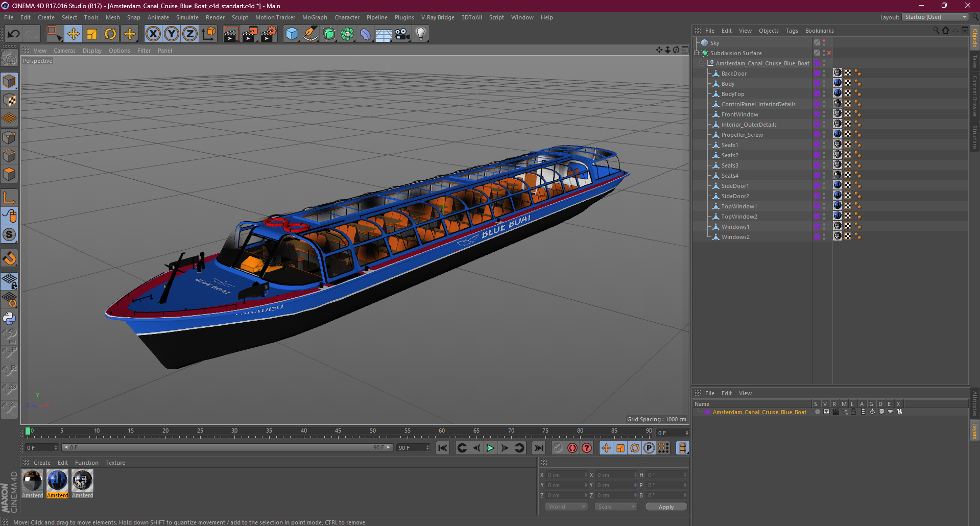The image size is (980, 526).
Task: Open the Render menu
Action: [x=215, y=17]
